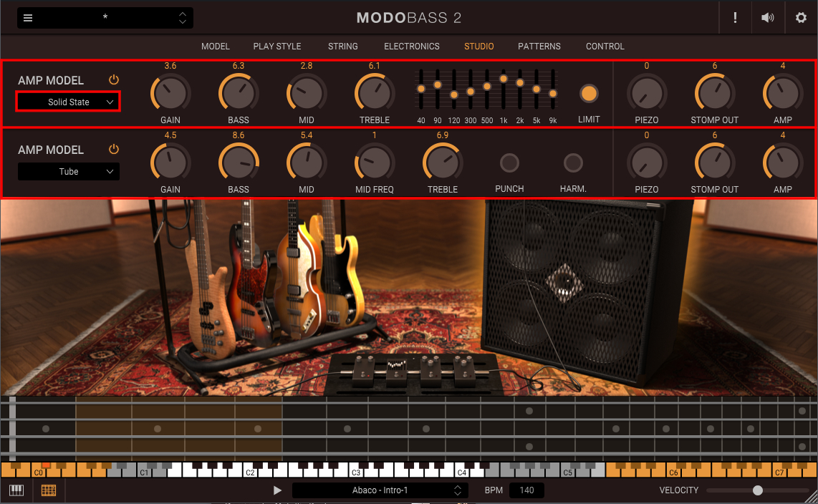Switch to the ELECTRONICS tab
Screen dimensions: 818x504
(x=412, y=47)
